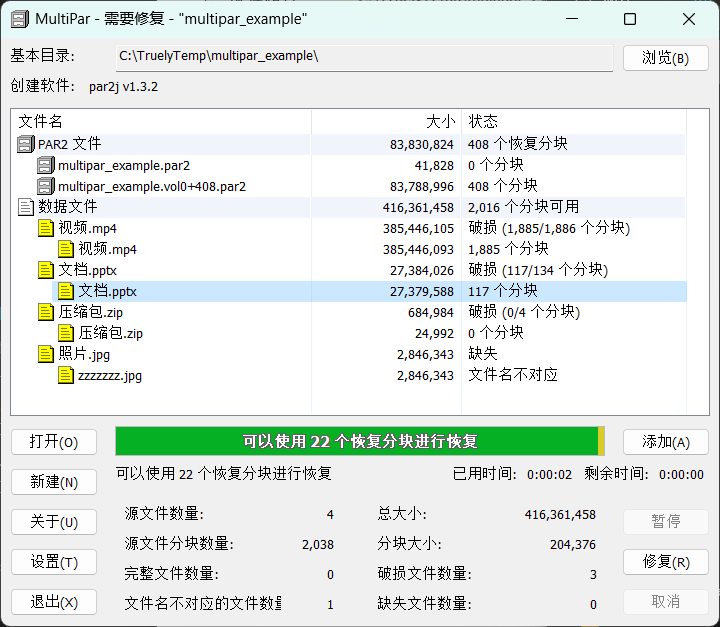720x627 pixels.
Task: Click the 数据文件 group document icon
Action: coord(26,208)
